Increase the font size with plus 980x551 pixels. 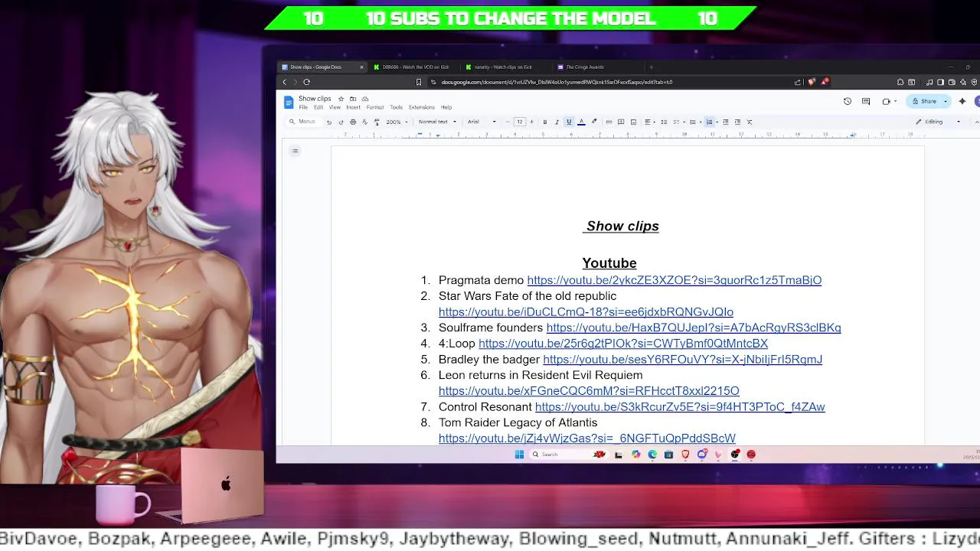(x=532, y=122)
